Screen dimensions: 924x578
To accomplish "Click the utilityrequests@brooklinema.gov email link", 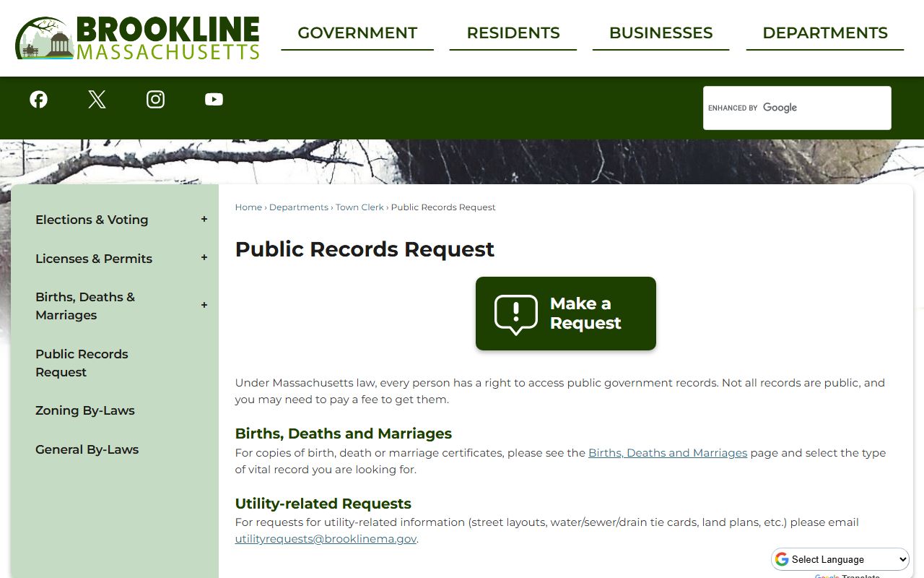I will (326, 539).
